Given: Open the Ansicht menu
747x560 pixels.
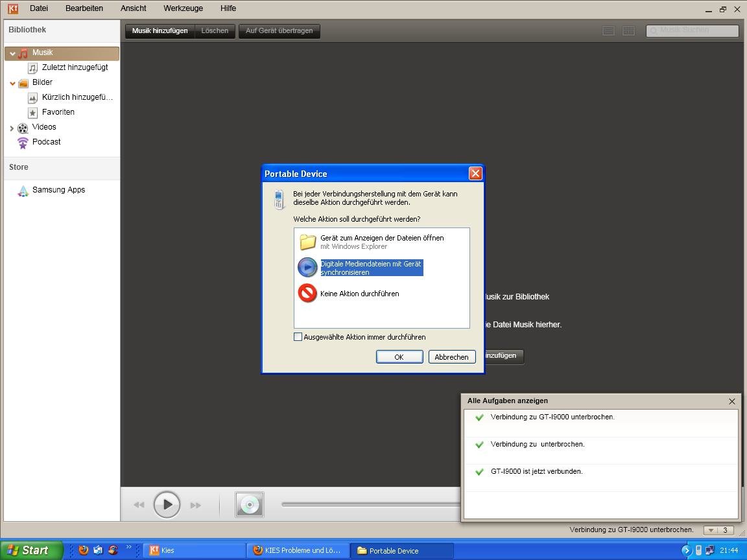Looking at the screenshot, I should click(134, 8).
